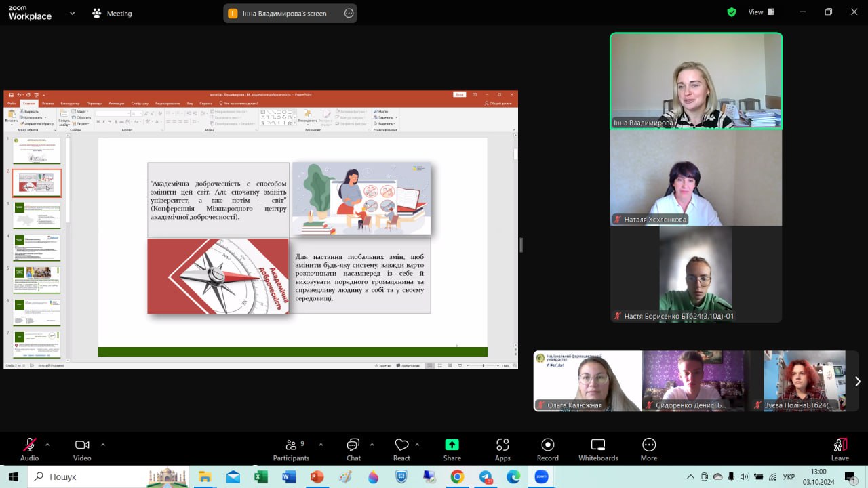Select slide 3 thumbnail in PowerPoint
Screen dimensions: 868x488
(x=37, y=215)
